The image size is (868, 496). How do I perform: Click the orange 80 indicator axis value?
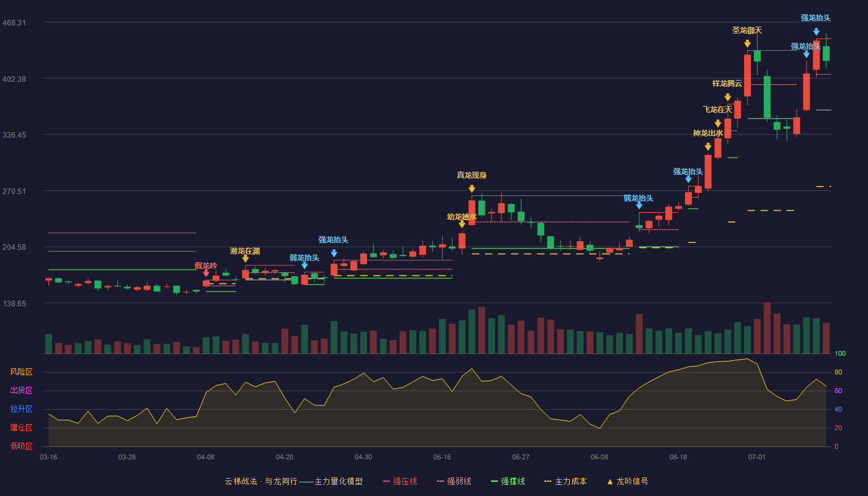(838, 373)
